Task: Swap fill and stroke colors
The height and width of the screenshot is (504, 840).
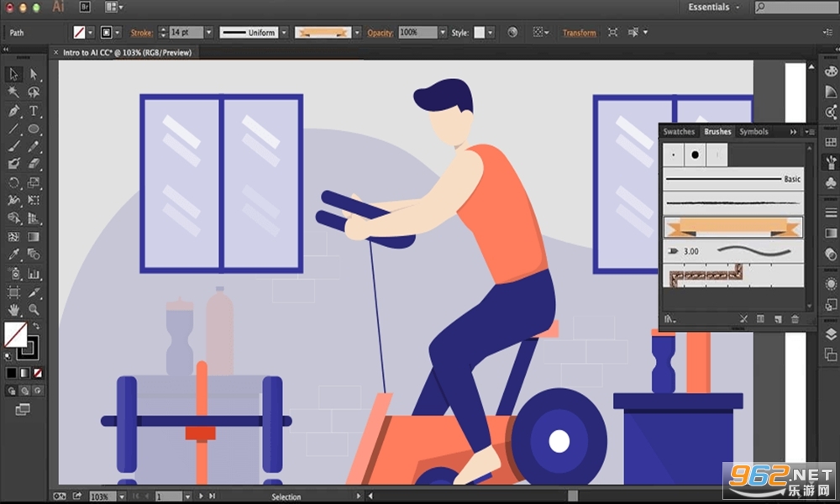Action: click(36, 326)
